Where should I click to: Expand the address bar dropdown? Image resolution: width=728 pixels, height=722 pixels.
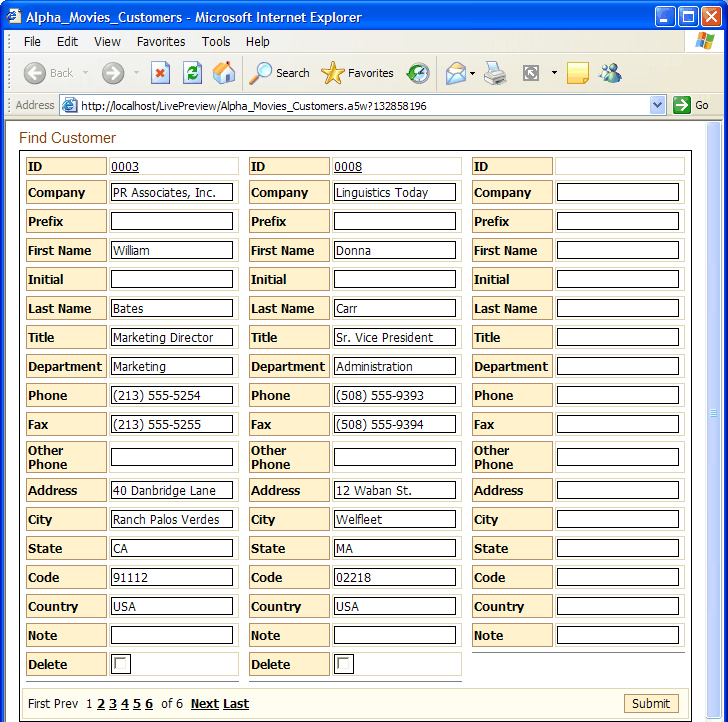coord(657,105)
